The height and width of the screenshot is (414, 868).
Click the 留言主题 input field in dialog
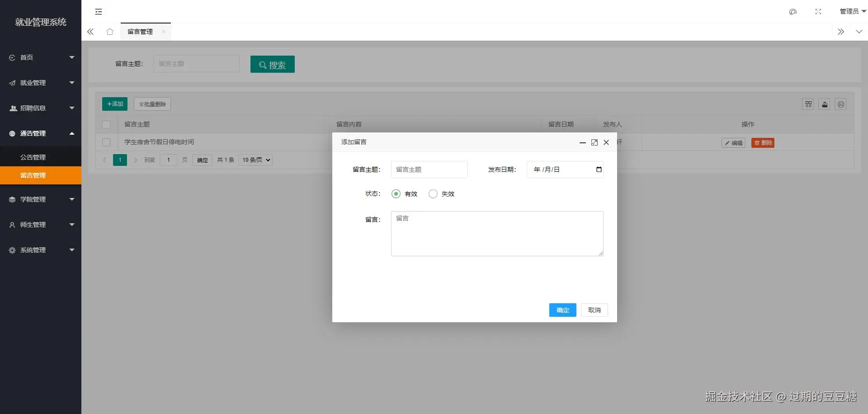pos(429,169)
